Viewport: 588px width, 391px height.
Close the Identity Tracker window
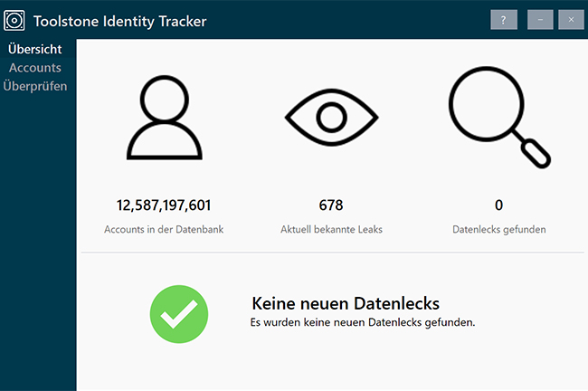tap(571, 20)
